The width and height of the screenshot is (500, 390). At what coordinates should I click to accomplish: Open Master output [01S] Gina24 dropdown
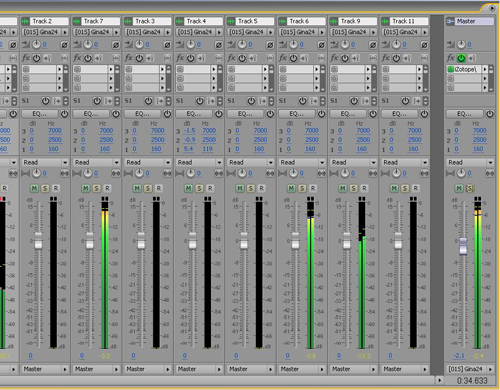(470, 369)
